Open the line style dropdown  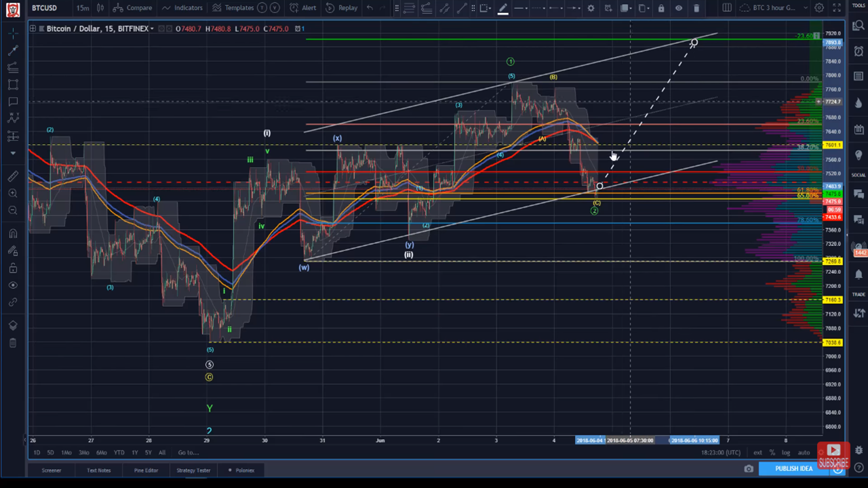[521, 8]
